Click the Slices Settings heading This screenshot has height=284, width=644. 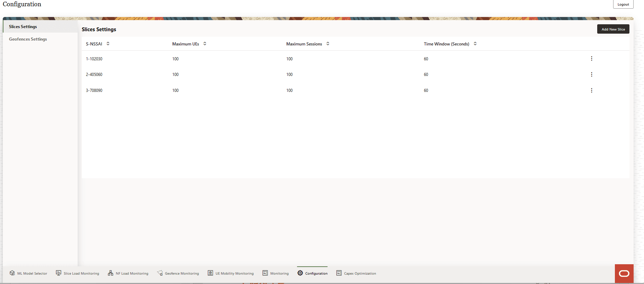(x=99, y=29)
